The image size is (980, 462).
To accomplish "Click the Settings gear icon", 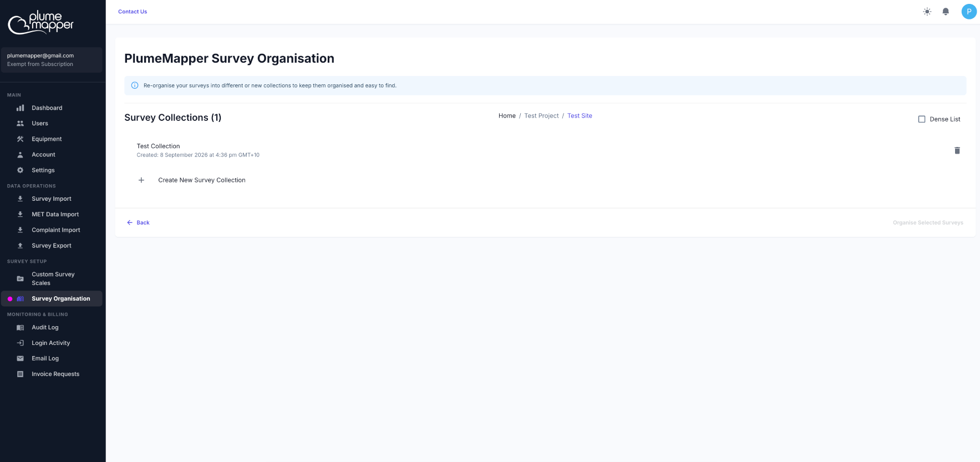I will pos(21,170).
